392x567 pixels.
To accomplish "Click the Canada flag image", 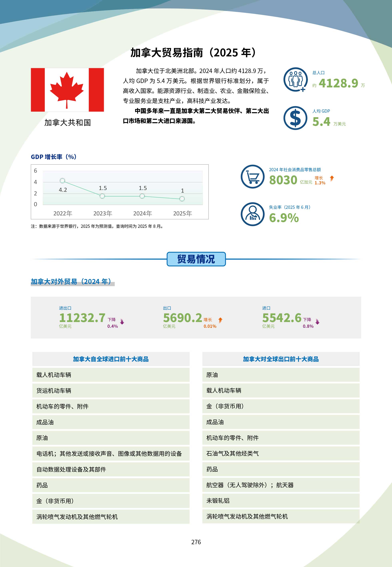I will pyautogui.click(x=67, y=90).
